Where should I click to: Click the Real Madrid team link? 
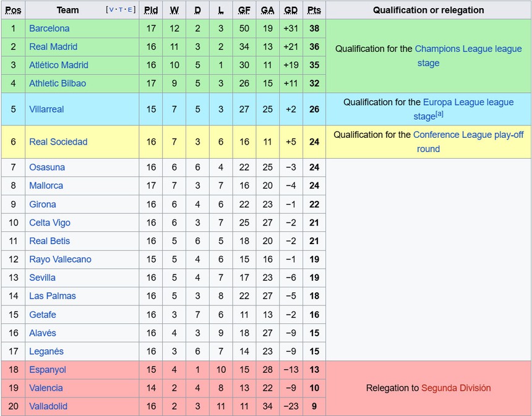[53, 47]
